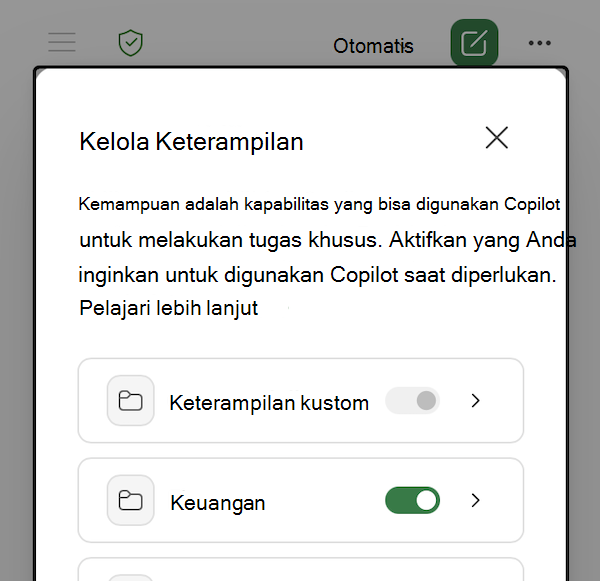This screenshot has height=581, width=600.
Task: Close the Kelola Keterampilan dialog
Action: (x=497, y=137)
